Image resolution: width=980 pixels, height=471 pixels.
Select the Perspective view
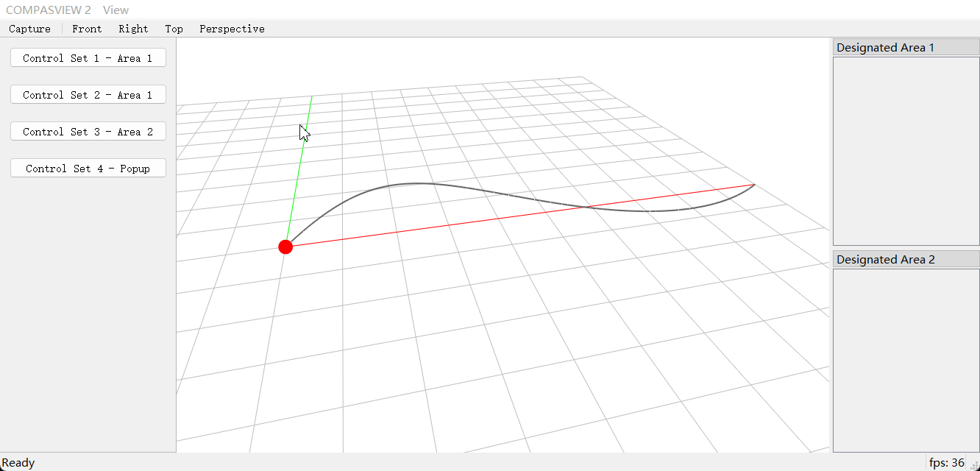pyautogui.click(x=232, y=29)
